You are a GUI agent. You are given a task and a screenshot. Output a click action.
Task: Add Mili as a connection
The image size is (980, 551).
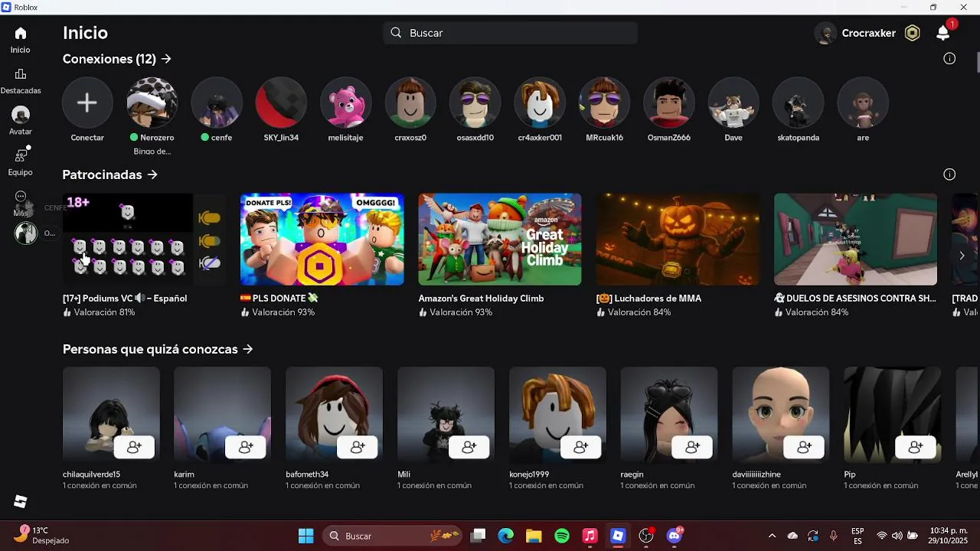(469, 447)
